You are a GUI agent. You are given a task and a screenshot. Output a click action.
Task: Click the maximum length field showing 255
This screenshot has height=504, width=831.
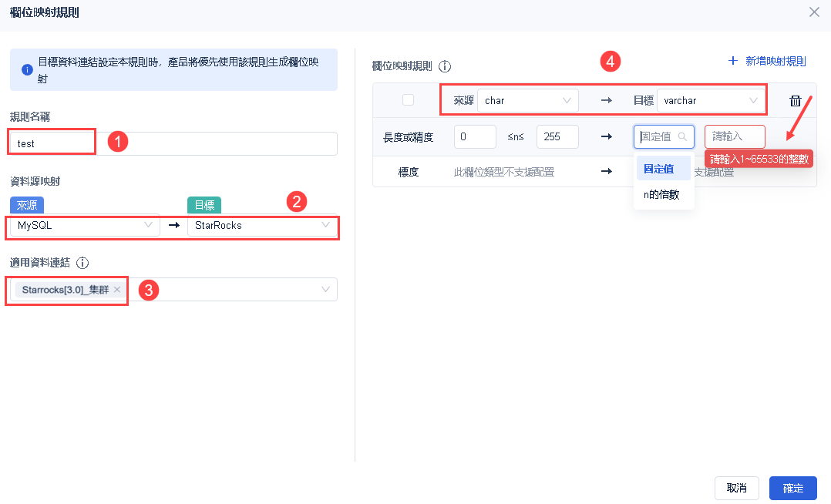coord(557,136)
